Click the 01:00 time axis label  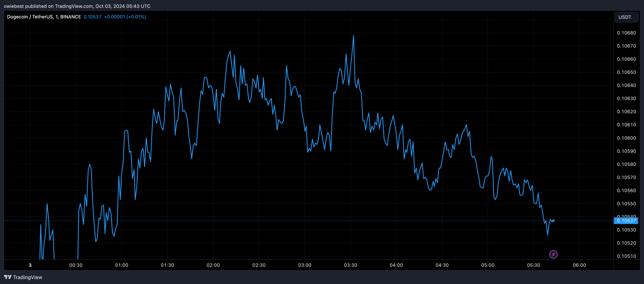(x=122, y=265)
